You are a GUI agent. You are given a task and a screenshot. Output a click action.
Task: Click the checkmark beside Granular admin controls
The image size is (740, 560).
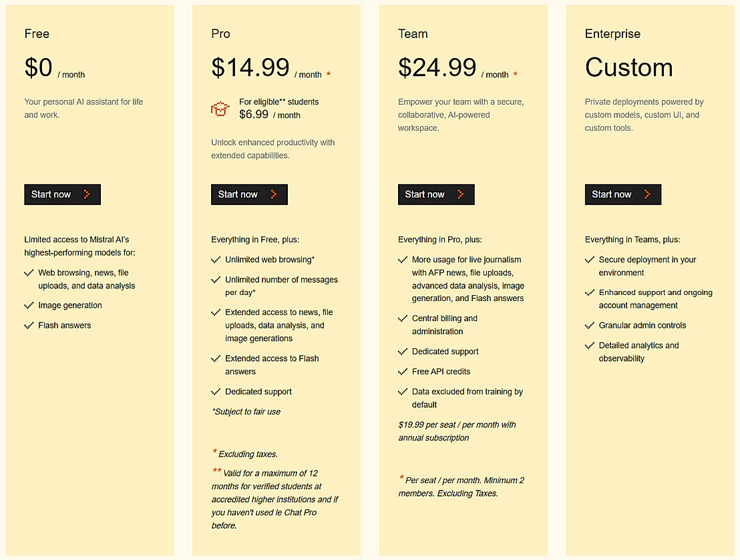pos(590,326)
